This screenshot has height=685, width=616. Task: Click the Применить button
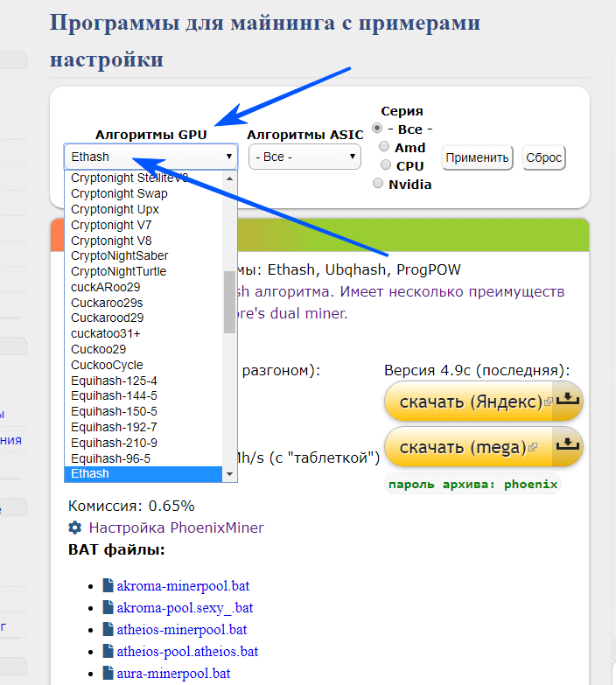pyautogui.click(x=477, y=157)
